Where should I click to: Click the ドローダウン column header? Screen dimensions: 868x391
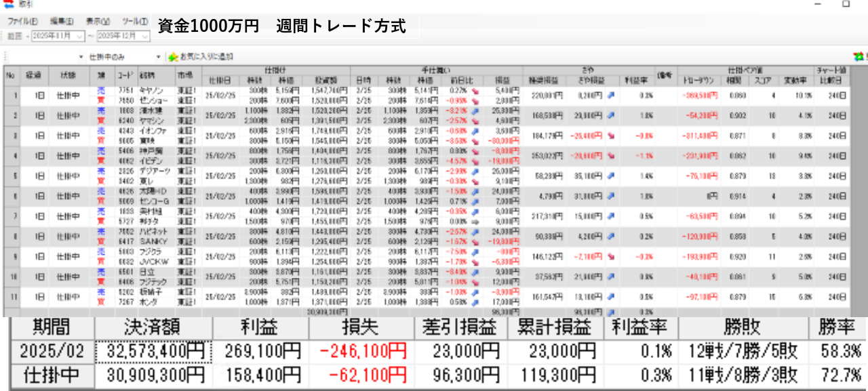(698, 80)
